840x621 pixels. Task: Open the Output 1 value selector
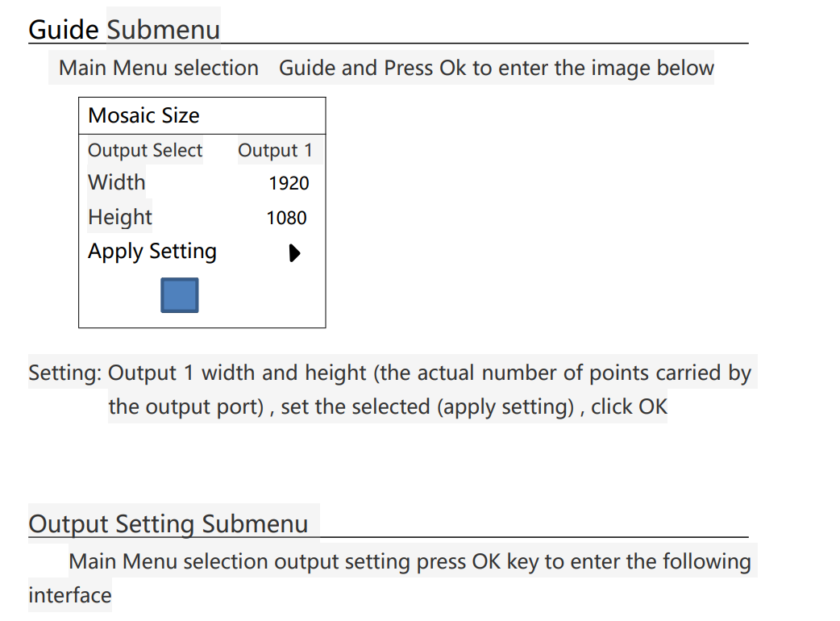coord(276,150)
